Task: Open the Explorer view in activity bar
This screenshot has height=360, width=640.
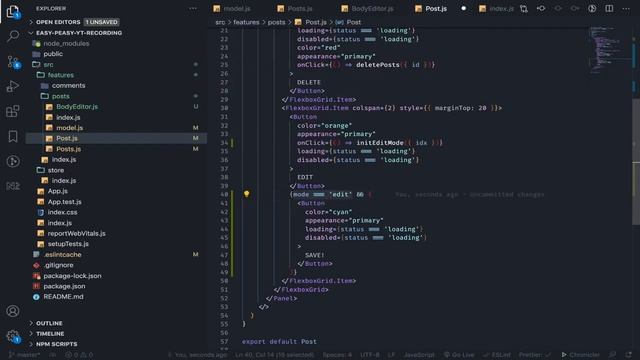Action: click(x=13, y=11)
